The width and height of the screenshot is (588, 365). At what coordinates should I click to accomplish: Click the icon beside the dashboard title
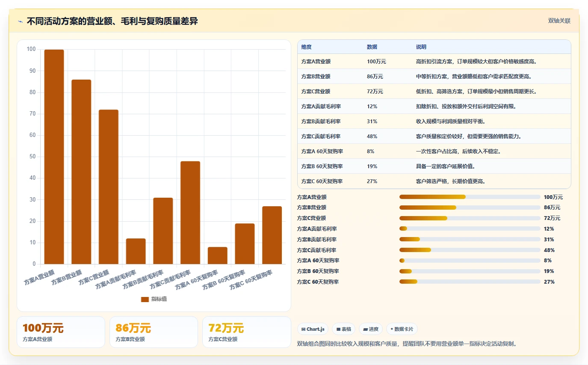21,21
